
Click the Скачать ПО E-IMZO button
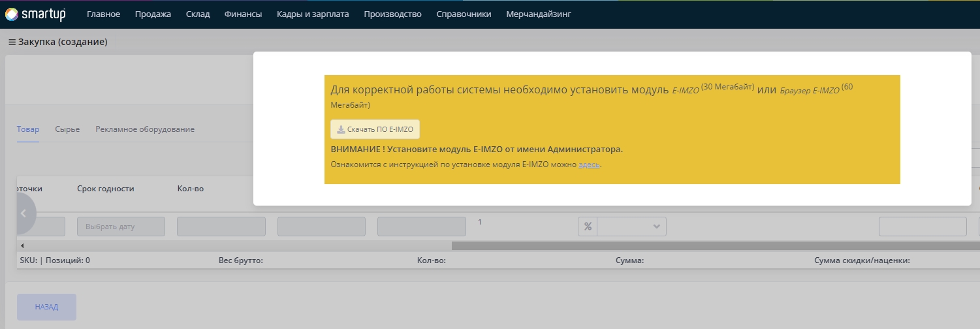[375, 129]
